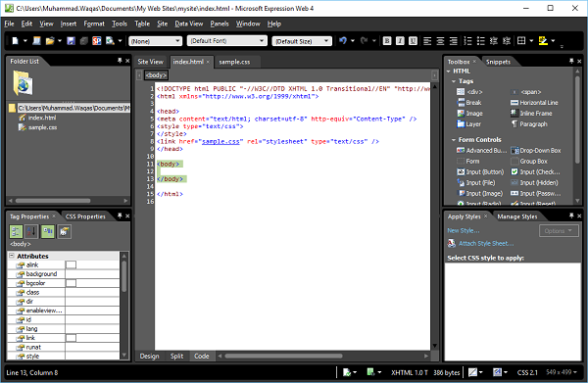
Task: Collapse the Attributes group
Action: [x=12, y=256]
